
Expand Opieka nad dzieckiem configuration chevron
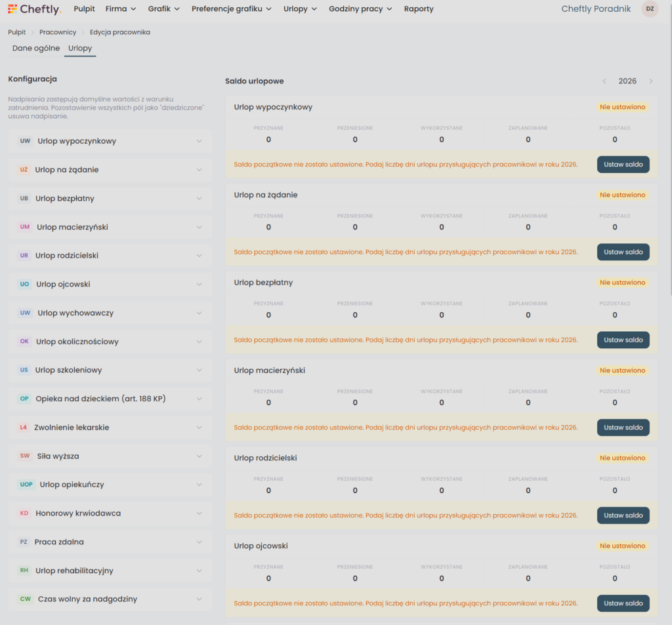[199, 398]
